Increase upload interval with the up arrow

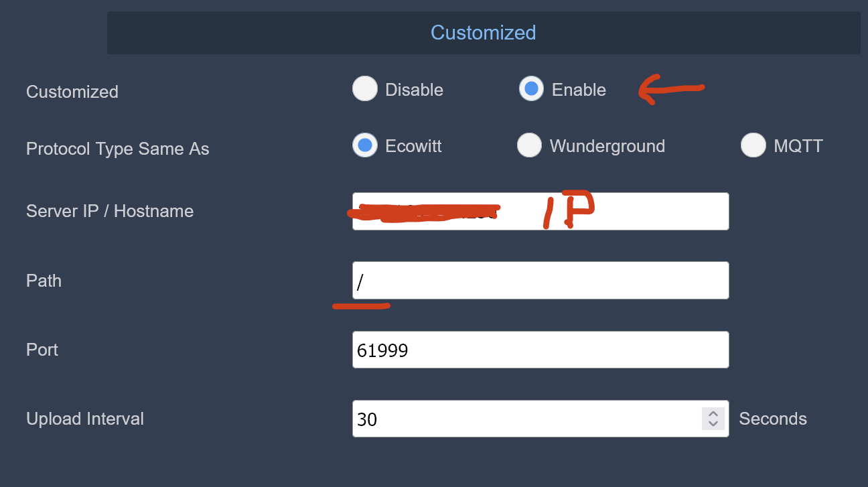pyautogui.click(x=713, y=414)
